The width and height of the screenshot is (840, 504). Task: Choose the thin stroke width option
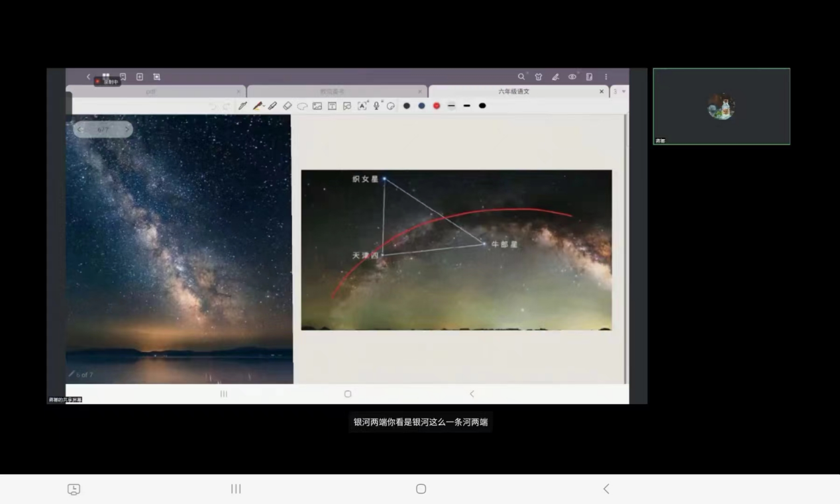pos(452,106)
